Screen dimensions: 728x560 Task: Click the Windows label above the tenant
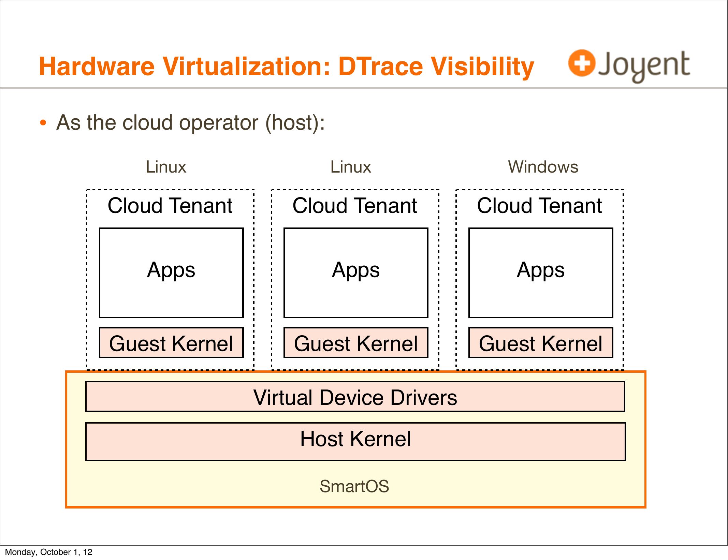pos(543,167)
